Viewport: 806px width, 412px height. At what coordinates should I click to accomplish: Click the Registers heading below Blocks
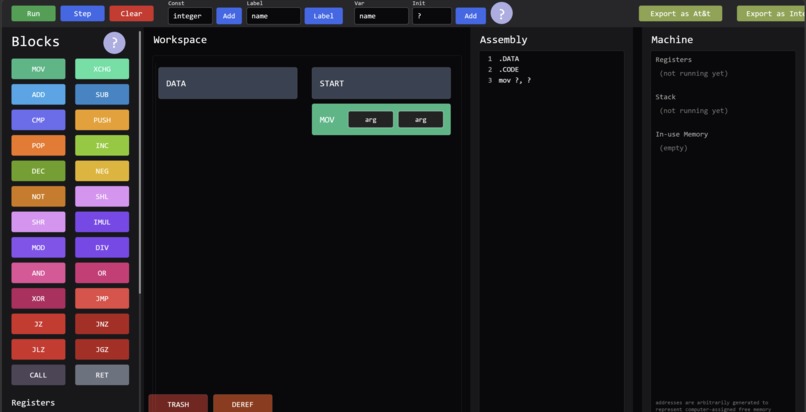(x=33, y=403)
